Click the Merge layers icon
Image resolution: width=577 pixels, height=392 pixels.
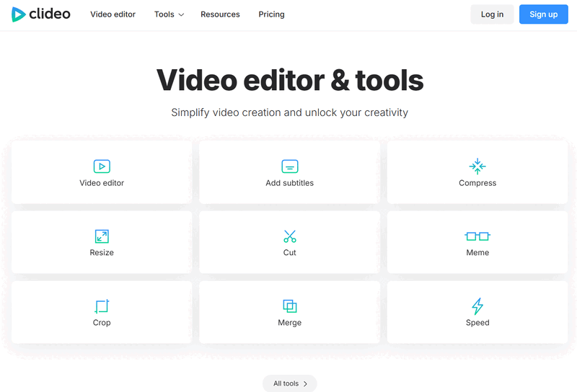point(289,306)
